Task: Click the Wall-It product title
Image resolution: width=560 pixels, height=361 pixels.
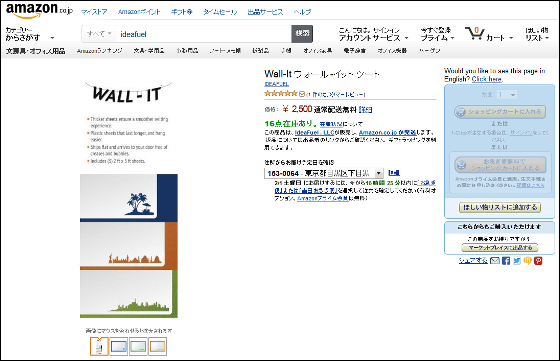Action: click(x=322, y=74)
